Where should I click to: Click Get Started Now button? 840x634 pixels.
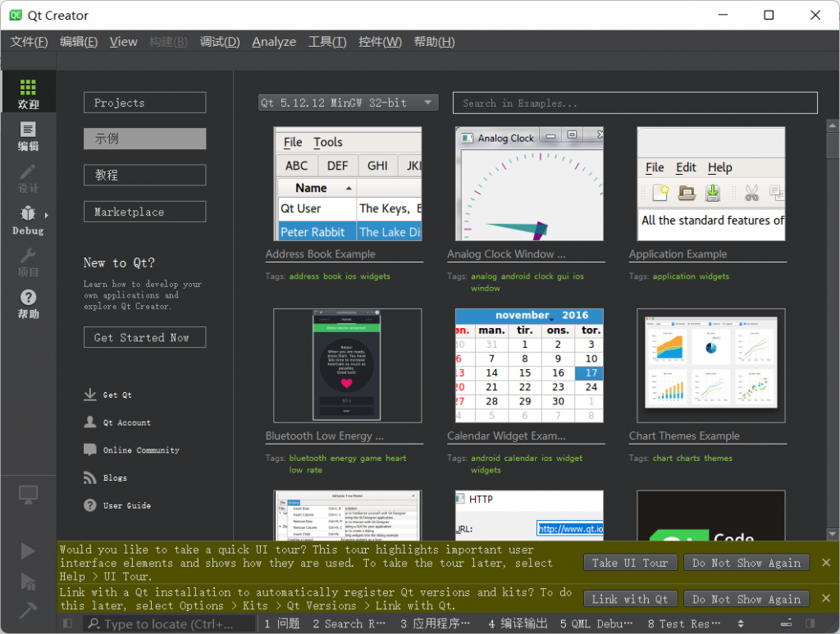click(x=144, y=337)
